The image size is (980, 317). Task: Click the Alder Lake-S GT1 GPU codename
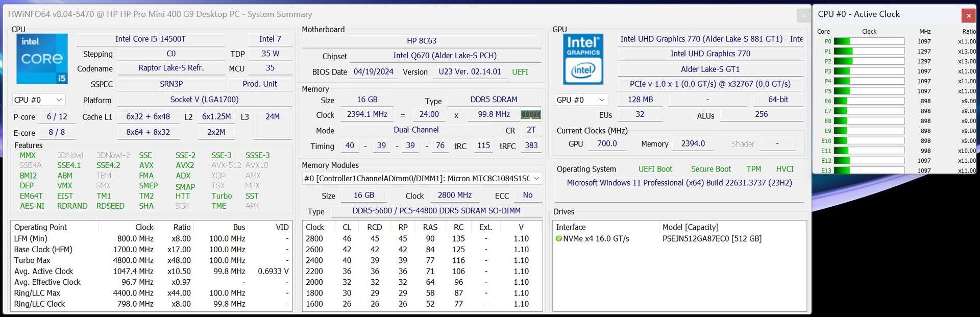(x=710, y=69)
